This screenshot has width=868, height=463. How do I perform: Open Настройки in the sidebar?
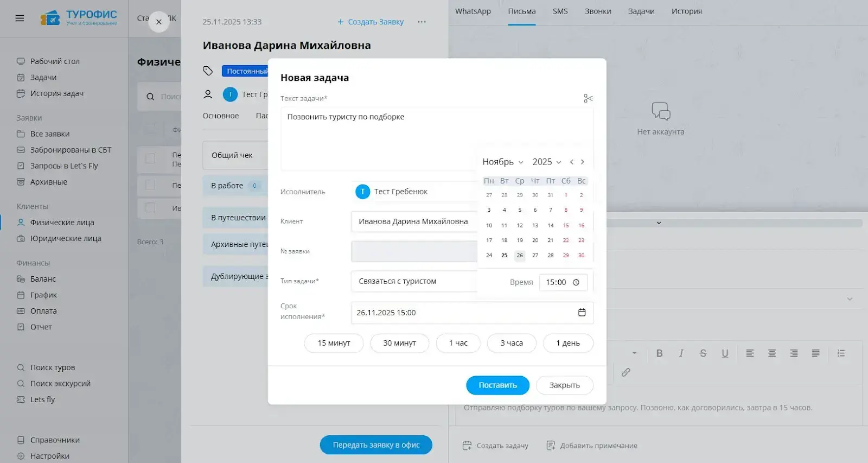click(50, 456)
